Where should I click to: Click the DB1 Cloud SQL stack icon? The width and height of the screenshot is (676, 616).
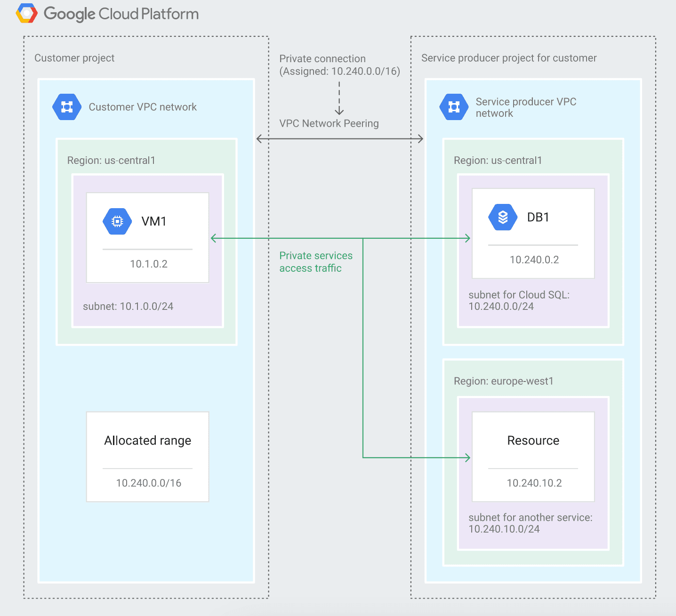[x=503, y=217]
